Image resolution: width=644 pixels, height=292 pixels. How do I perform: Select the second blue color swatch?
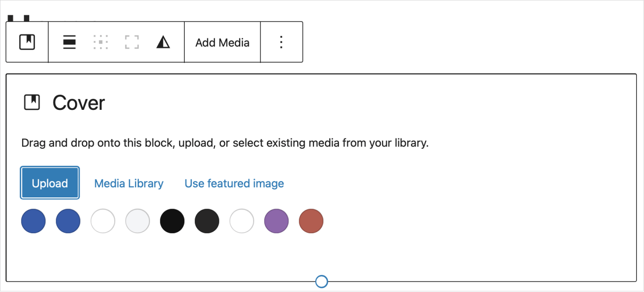click(68, 221)
